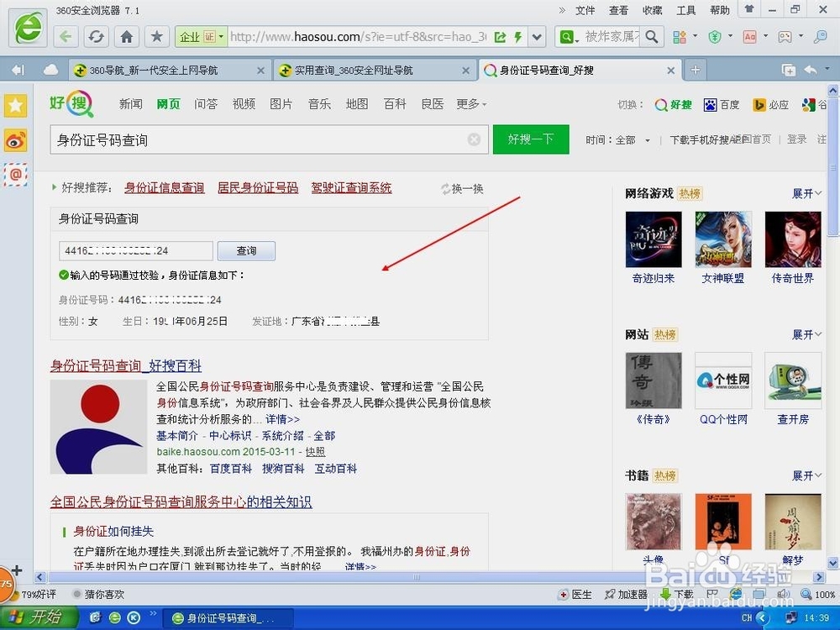Open the 驾驶证查询系统 recommended link
This screenshot has width=840, height=630.
tap(351, 187)
